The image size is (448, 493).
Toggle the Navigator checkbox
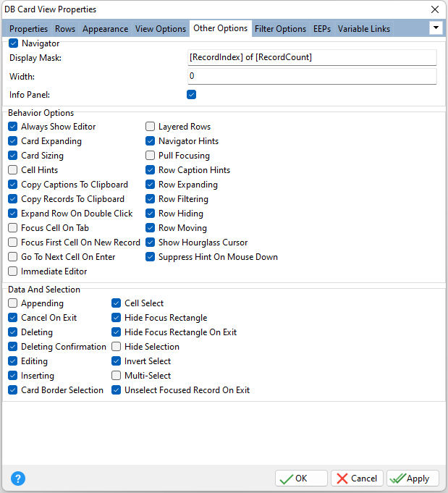13,43
